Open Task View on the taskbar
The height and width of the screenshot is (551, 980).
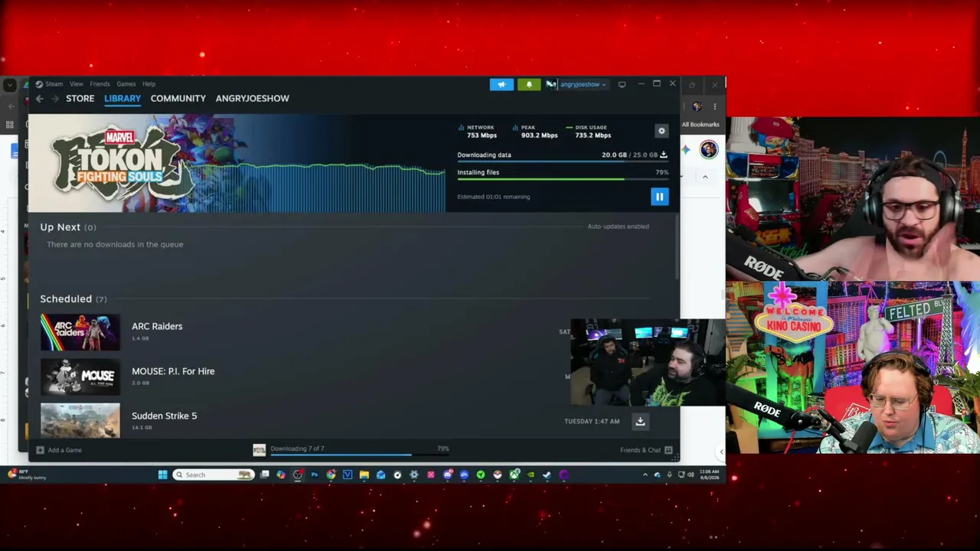264,475
